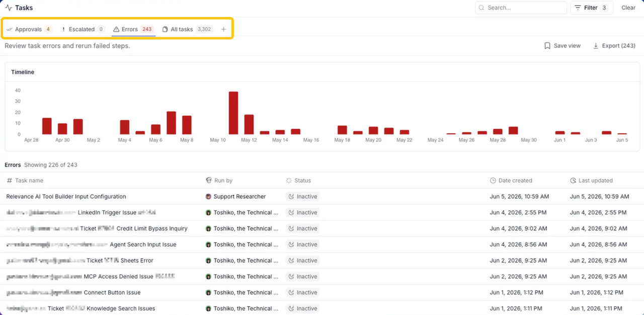The image size is (644, 315).
Task: Click the Save view bookmark icon
Action: pyautogui.click(x=547, y=46)
